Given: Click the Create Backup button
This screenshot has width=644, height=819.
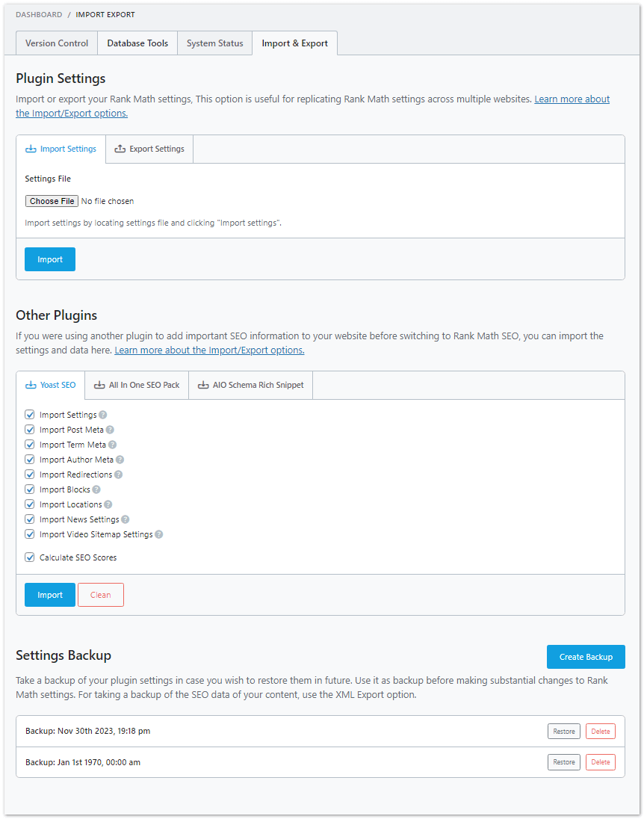Looking at the screenshot, I should 586,657.
